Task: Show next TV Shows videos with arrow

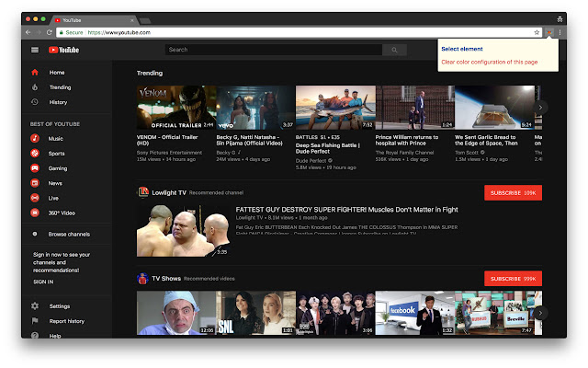Action: click(540, 313)
